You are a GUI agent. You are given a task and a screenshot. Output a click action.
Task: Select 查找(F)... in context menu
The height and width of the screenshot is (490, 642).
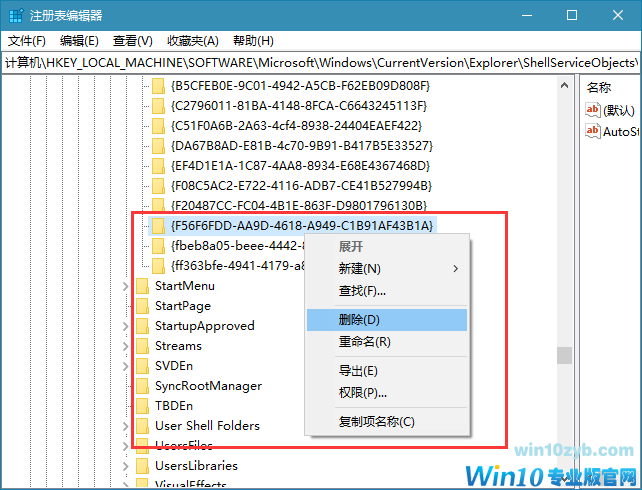click(x=387, y=291)
